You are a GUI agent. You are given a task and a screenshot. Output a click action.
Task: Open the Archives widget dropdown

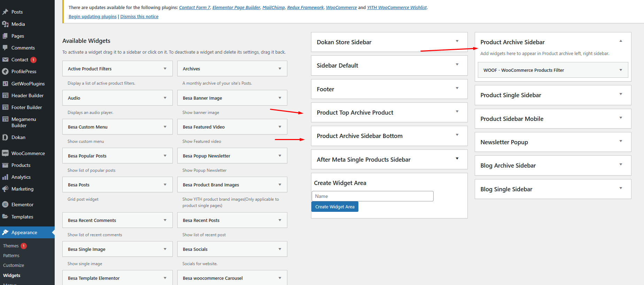(280, 69)
